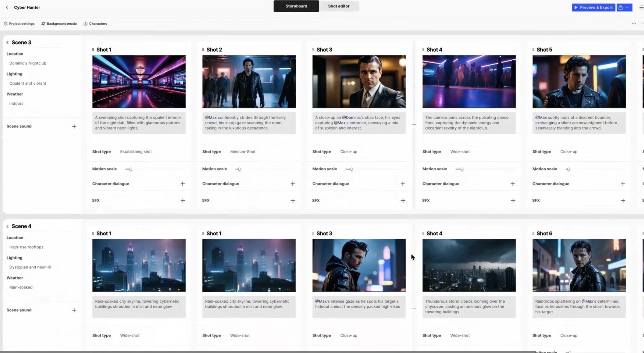Go back with the left arrow beside Cyber Hunter

click(7, 7)
